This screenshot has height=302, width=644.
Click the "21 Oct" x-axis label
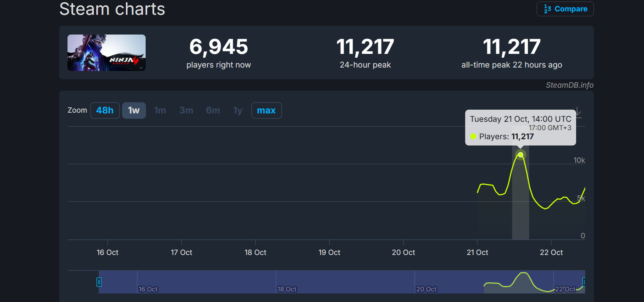coord(477,252)
